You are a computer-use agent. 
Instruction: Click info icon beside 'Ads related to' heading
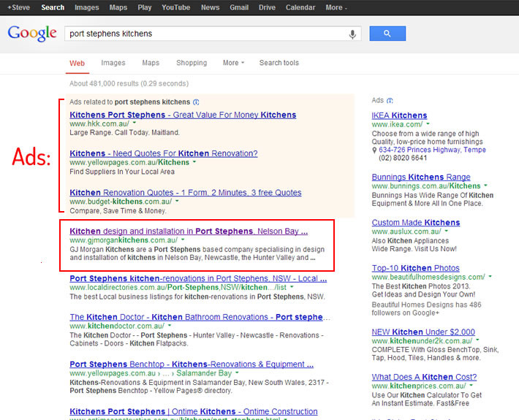pyautogui.click(x=196, y=102)
